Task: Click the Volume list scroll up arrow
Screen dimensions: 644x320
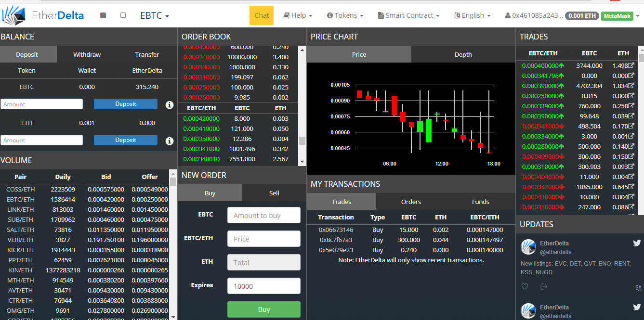Action: pos(173,173)
